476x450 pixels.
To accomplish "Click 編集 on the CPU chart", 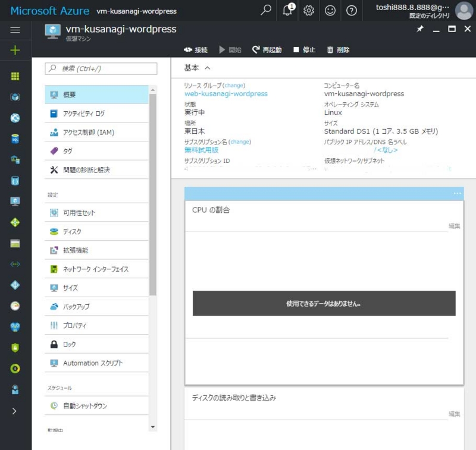I will tap(454, 226).
